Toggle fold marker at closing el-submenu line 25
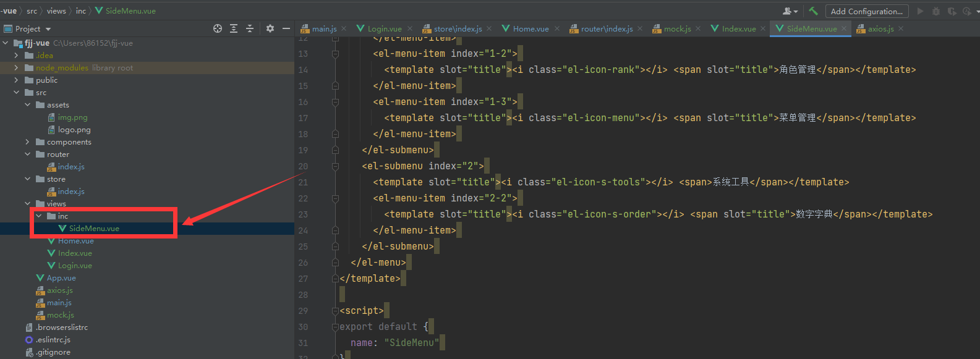The width and height of the screenshot is (980, 359). (x=335, y=247)
